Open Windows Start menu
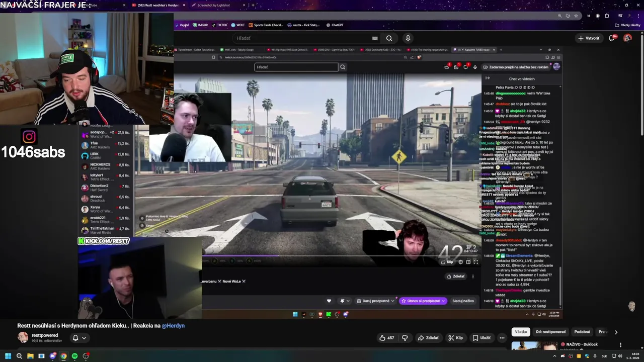This screenshot has height=362, width=644. coord(8,356)
